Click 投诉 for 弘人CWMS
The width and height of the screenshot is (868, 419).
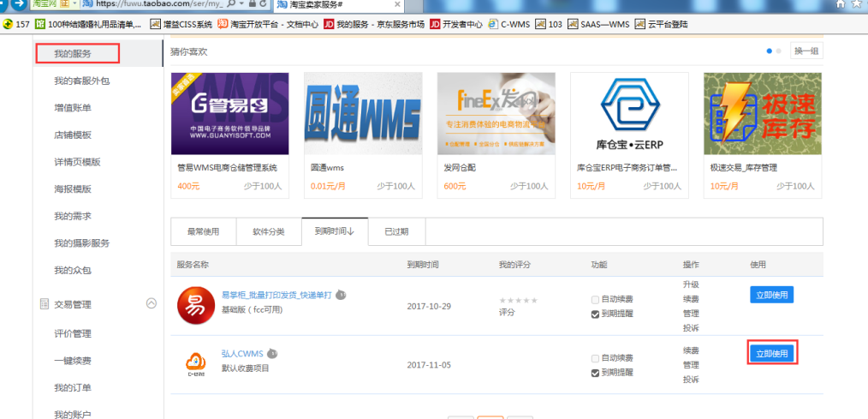[x=691, y=380]
